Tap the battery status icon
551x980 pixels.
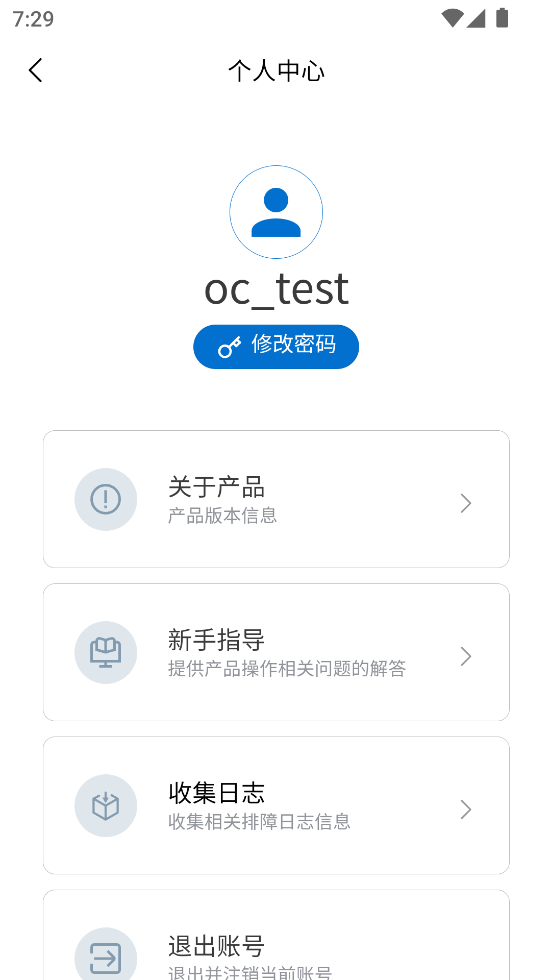pyautogui.click(x=502, y=18)
